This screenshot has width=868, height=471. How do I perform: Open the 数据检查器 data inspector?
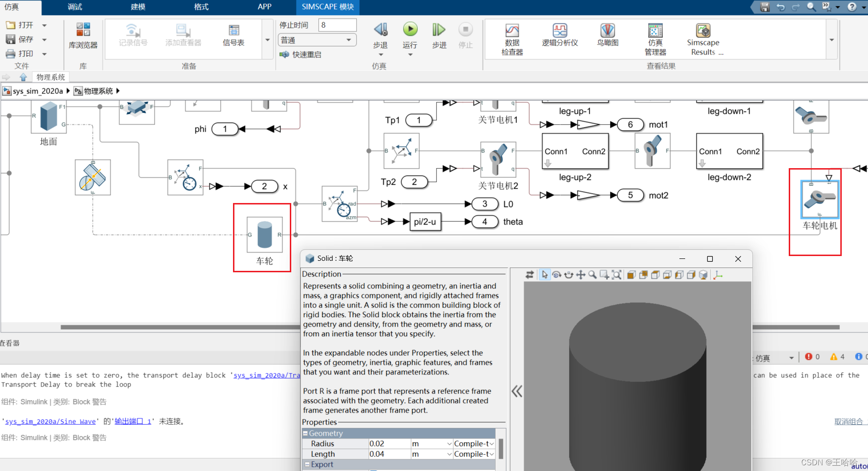pyautogui.click(x=512, y=39)
